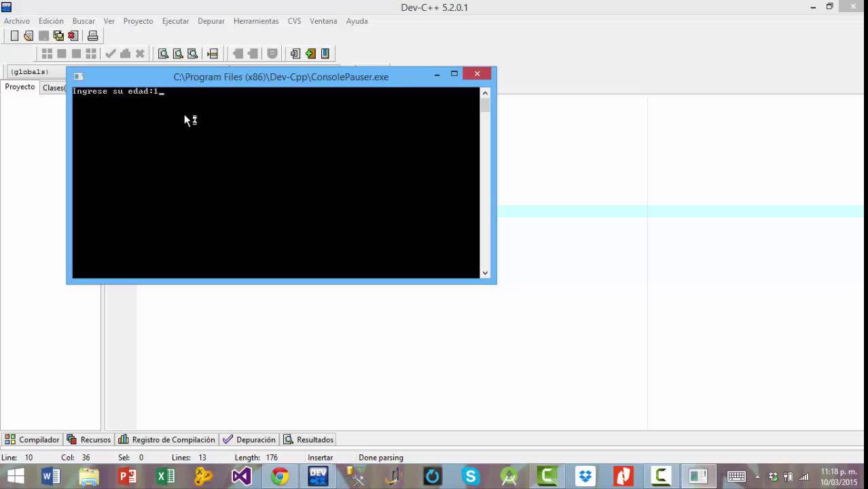Viewport: 868px width, 489px height.
Task: Switch to the Clases side panel tab
Action: pyautogui.click(x=54, y=88)
